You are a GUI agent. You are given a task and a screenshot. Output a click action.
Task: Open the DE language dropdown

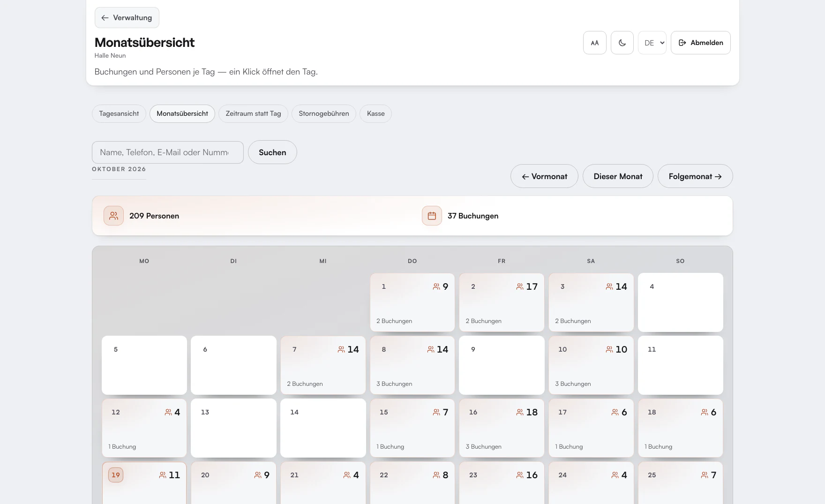point(652,43)
